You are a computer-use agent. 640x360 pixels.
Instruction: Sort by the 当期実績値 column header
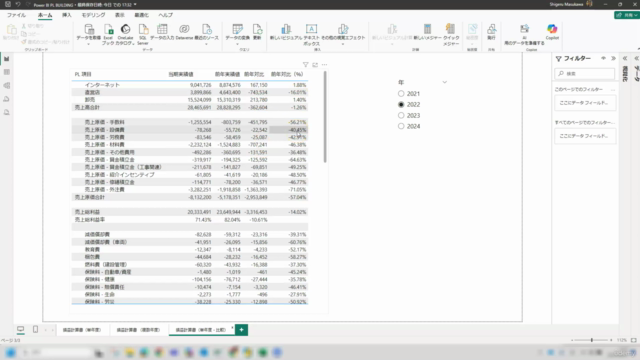click(x=181, y=74)
